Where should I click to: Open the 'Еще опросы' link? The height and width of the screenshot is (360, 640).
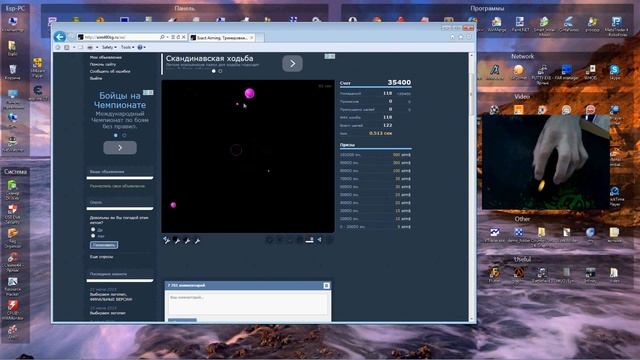[x=101, y=257]
